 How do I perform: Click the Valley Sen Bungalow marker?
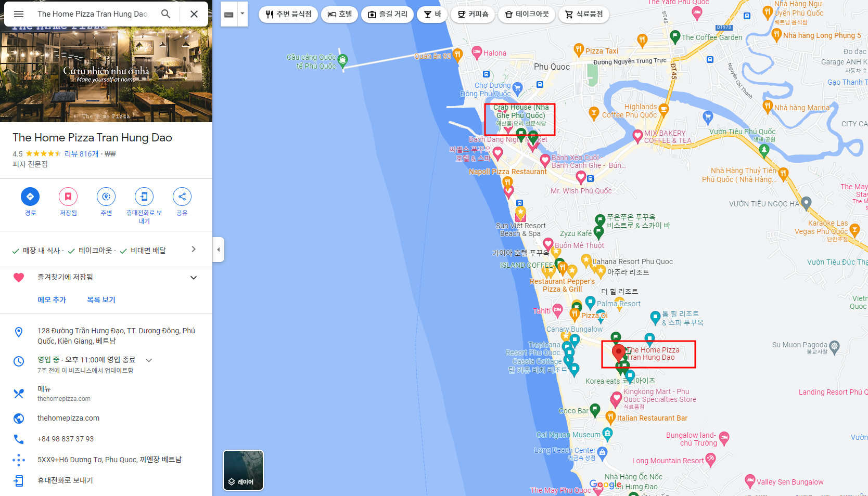pyautogui.click(x=750, y=480)
